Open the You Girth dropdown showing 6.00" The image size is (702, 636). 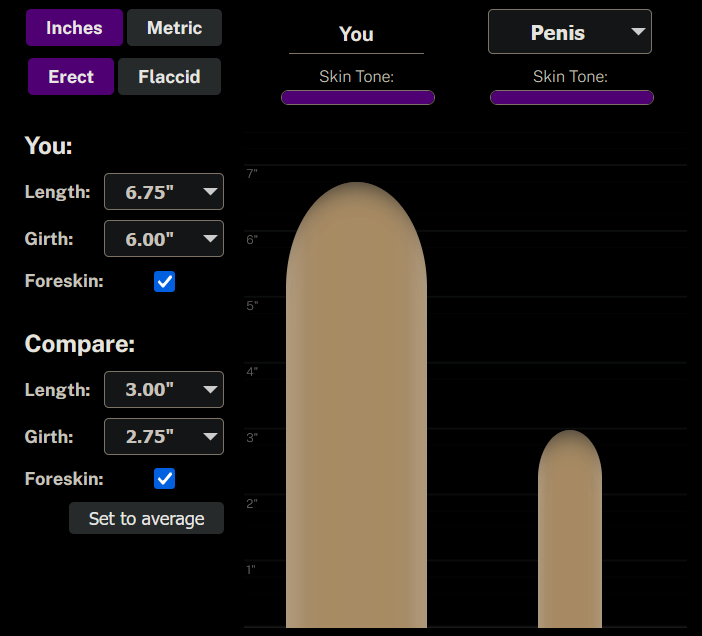point(164,239)
